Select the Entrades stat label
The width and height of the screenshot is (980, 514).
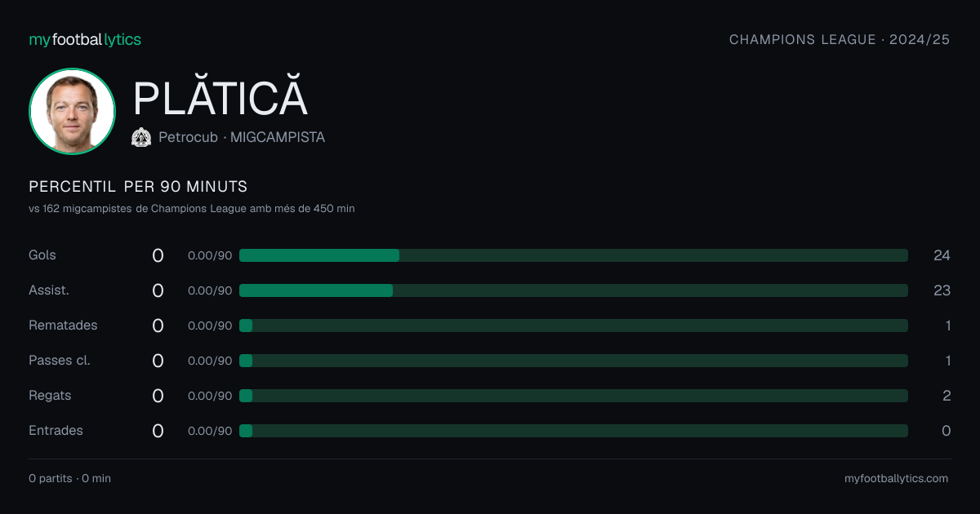tap(56, 431)
